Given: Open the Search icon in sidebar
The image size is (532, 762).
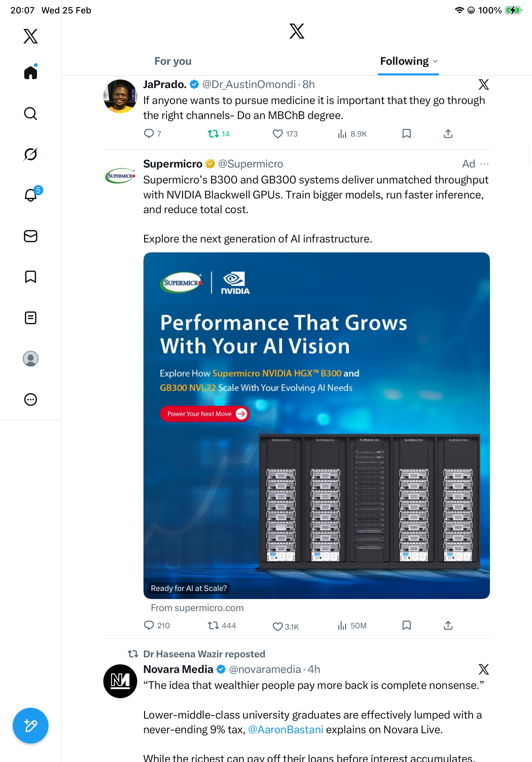Looking at the screenshot, I should [x=31, y=114].
